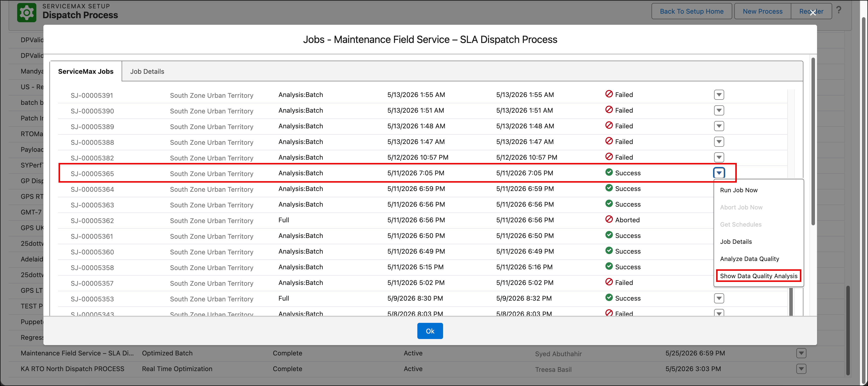
Task: Click job ID SJ-00005365
Action: [x=92, y=174]
